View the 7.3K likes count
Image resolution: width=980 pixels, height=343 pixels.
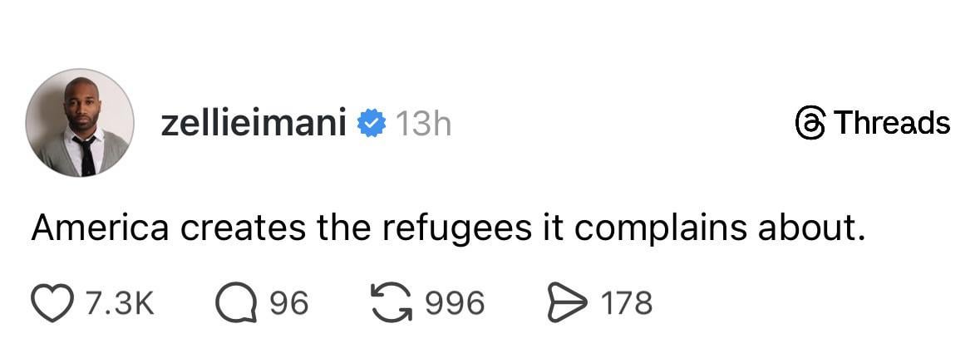[120, 302]
